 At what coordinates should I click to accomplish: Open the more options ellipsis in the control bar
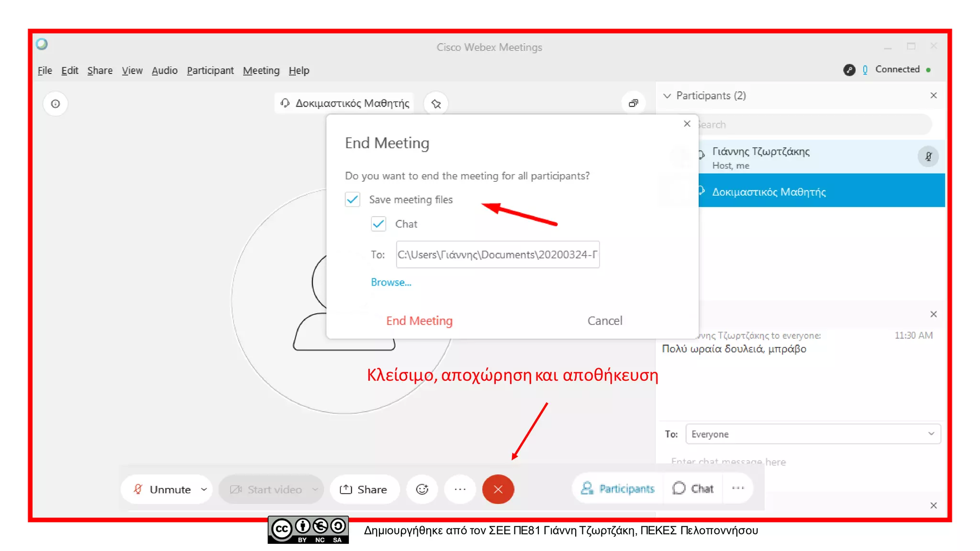[460, 489]
